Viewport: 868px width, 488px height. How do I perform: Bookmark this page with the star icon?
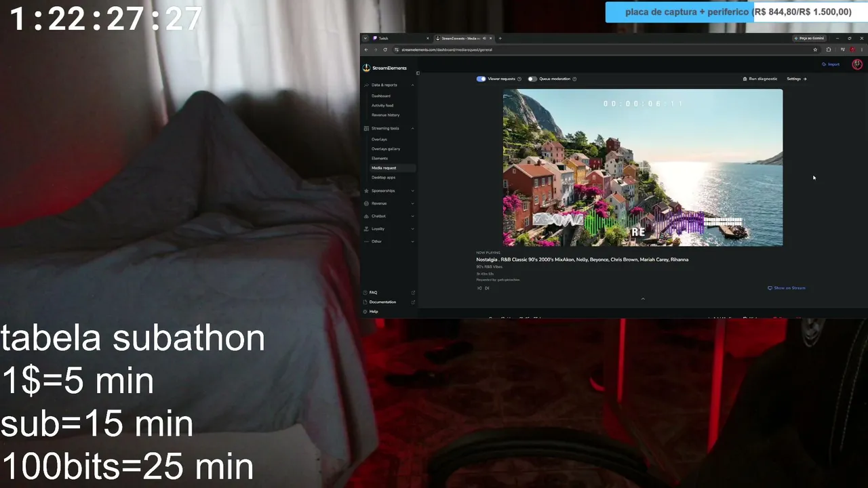[x=815, y=49]
